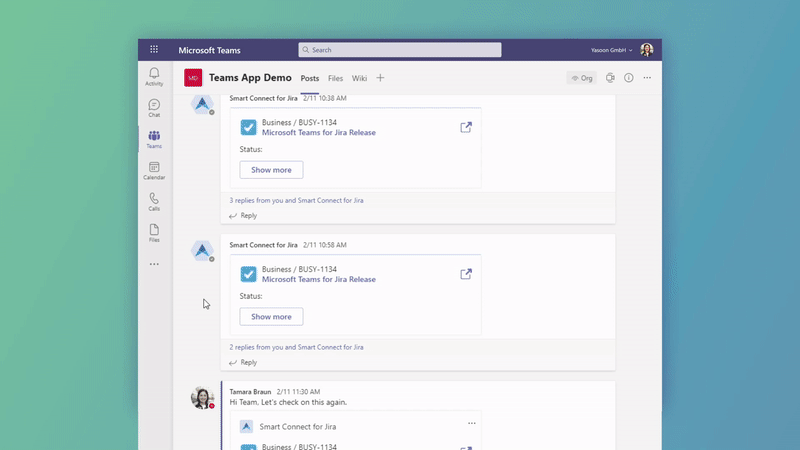Expand more apps via sidebar ellipsis
This screenshot has height=450, width=800.
pyautogui.click(x=154, y=264)
